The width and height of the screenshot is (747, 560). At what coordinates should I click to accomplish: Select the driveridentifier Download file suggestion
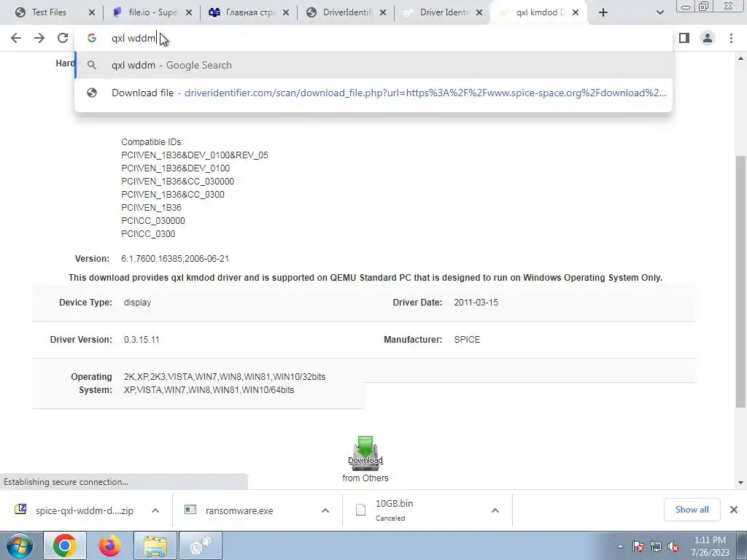click(x=373, y=93)
